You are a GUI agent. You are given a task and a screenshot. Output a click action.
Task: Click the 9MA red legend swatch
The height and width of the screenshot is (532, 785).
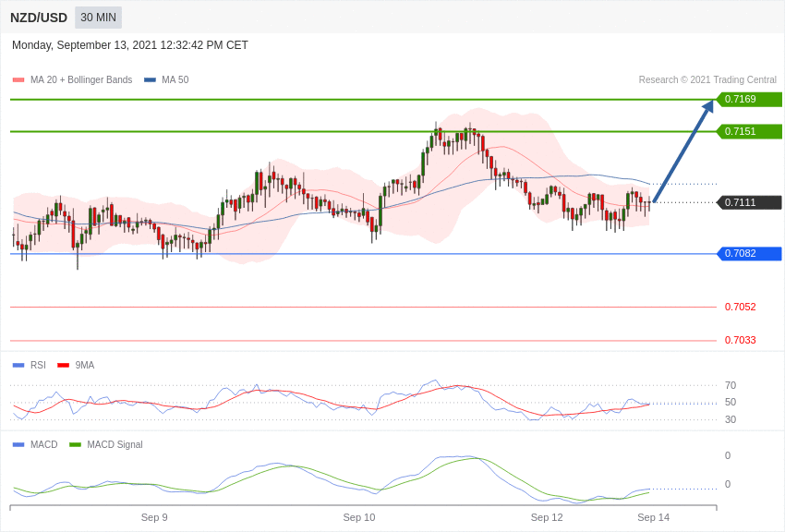click(x=63, y=366)
